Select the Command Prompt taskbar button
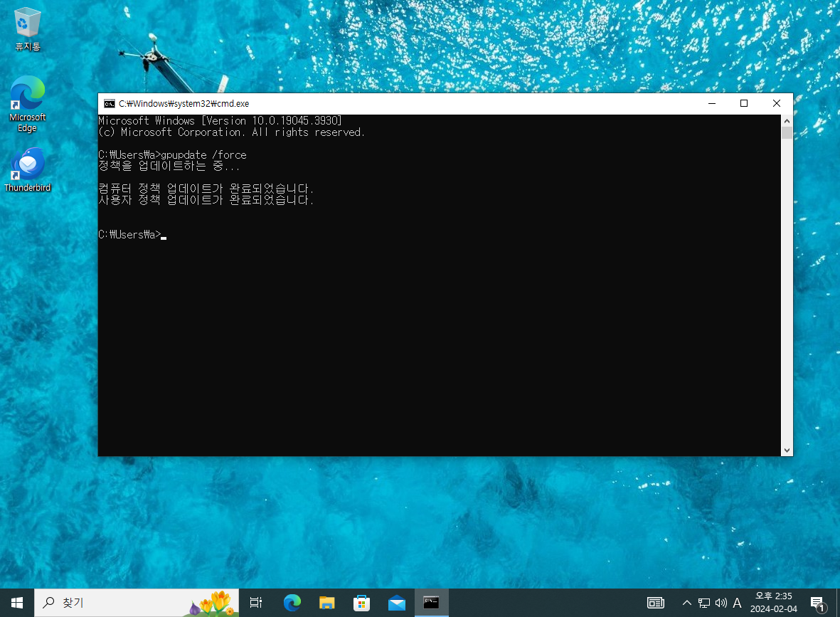The height and width of the screenshot is (617, 840). click(431, 603)
